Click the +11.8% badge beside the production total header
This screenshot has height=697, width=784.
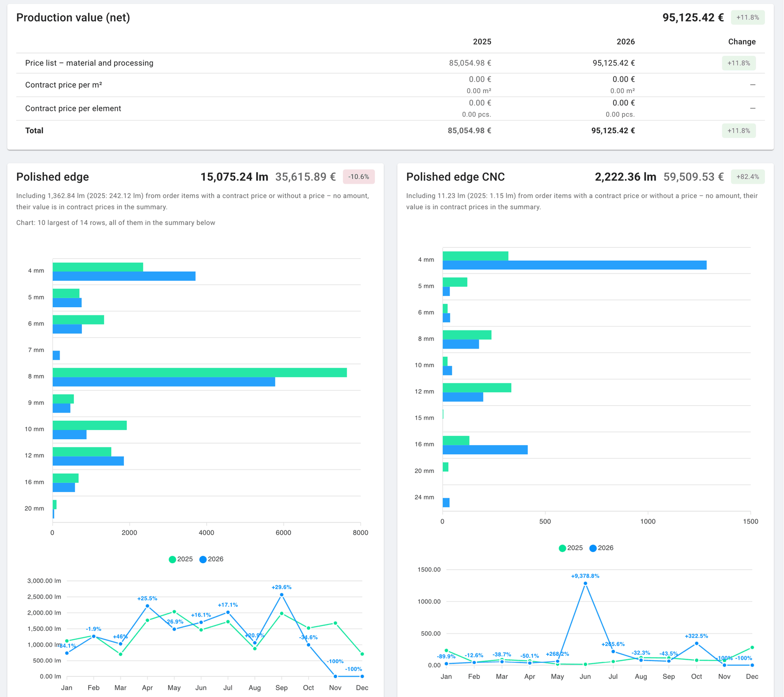[748, 18]
